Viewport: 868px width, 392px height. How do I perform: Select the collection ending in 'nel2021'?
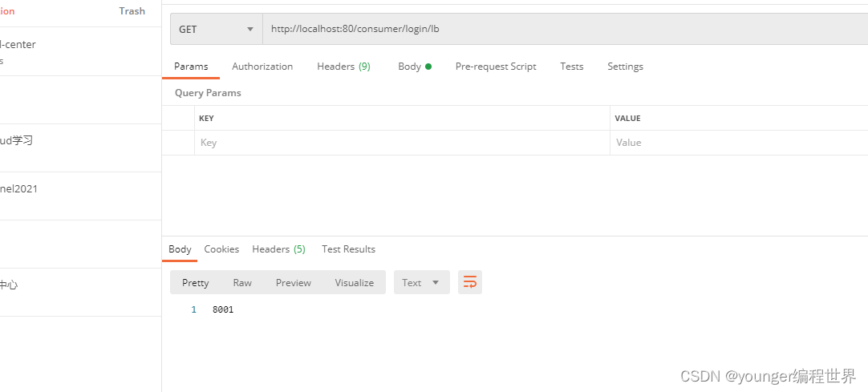point(18,188)
